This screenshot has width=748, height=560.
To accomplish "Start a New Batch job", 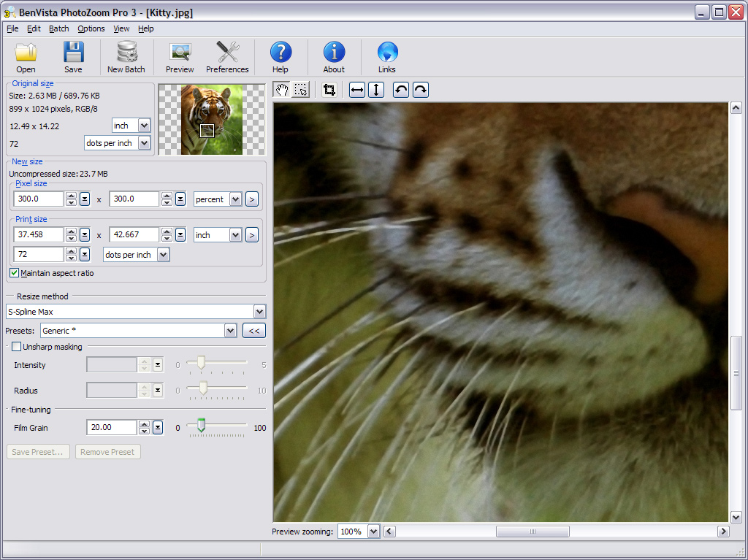I will point(126,53).
